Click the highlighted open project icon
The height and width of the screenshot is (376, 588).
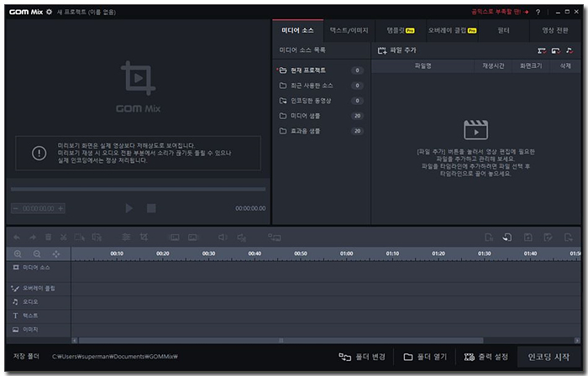coord(507,237)
